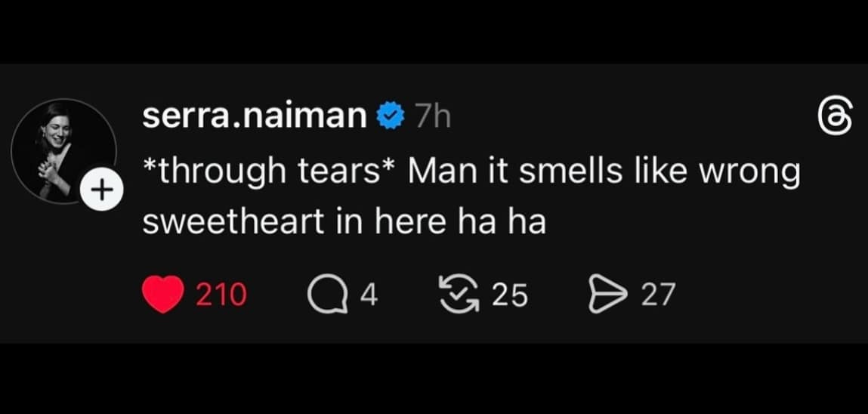Open the 7h timestamp link

(433, 117)
